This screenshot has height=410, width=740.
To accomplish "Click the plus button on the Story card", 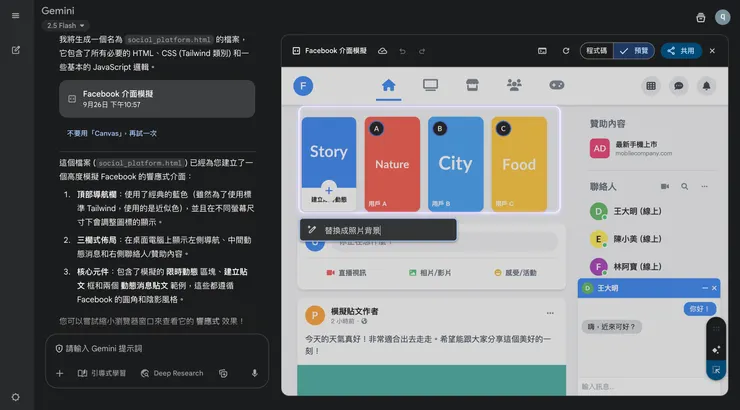I will pyautogui.click(x=329, y=190).
